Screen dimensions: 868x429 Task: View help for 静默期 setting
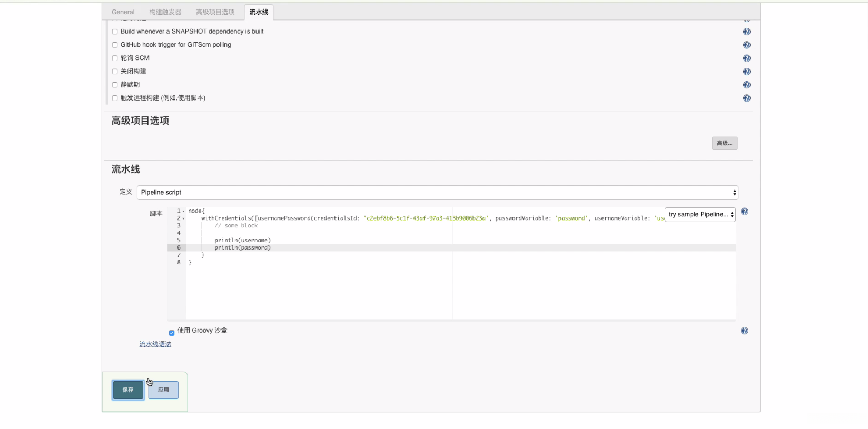(746, 85)
